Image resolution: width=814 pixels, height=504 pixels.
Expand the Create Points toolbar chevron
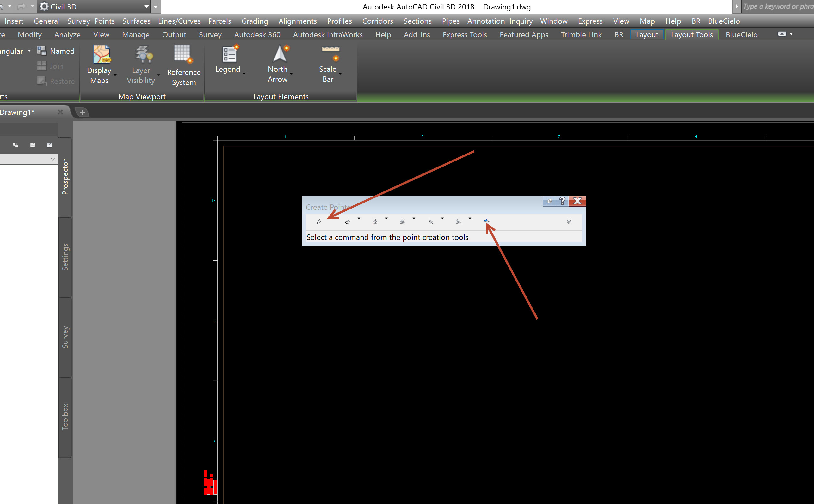[x=569, y=221]
